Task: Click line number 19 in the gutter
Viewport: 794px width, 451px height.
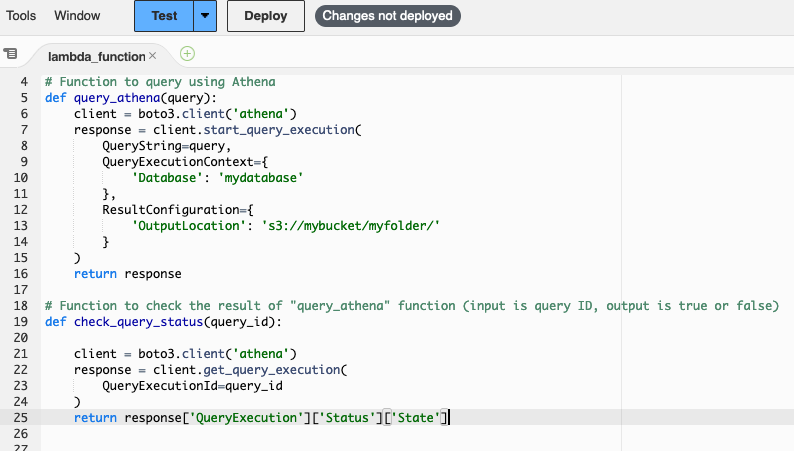Action: (x=21, y=321)
